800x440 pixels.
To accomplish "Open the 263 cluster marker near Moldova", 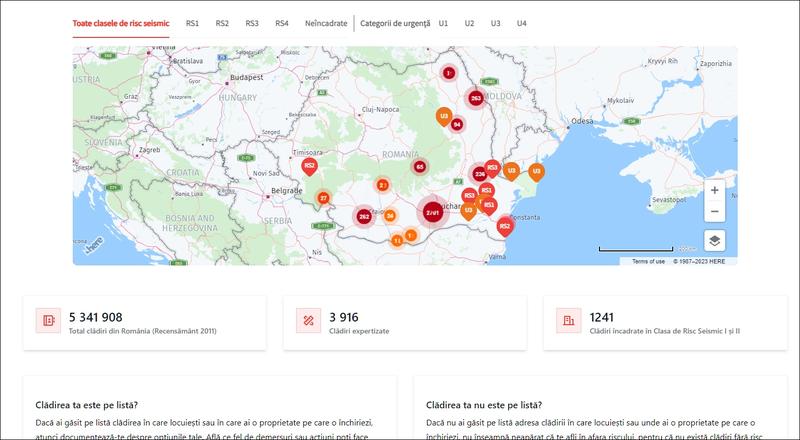I will coord(476,98).
